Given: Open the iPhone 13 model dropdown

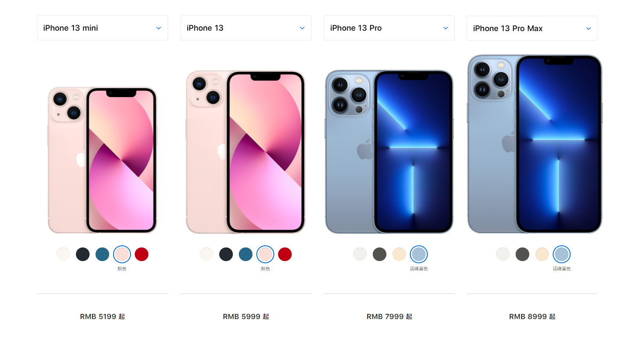Looking at the screenshot, I should (x=246, y=28).
